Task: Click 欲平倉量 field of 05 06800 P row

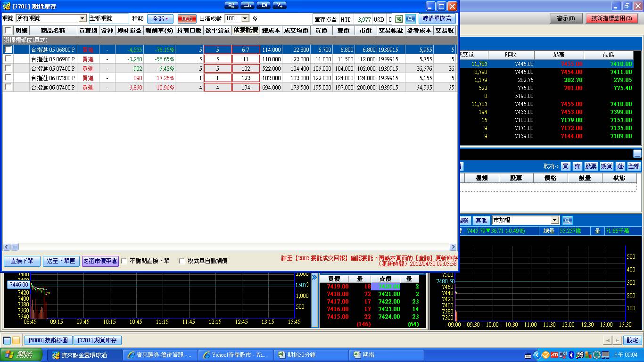Action: pyautogui.click(x=217, y=49)
